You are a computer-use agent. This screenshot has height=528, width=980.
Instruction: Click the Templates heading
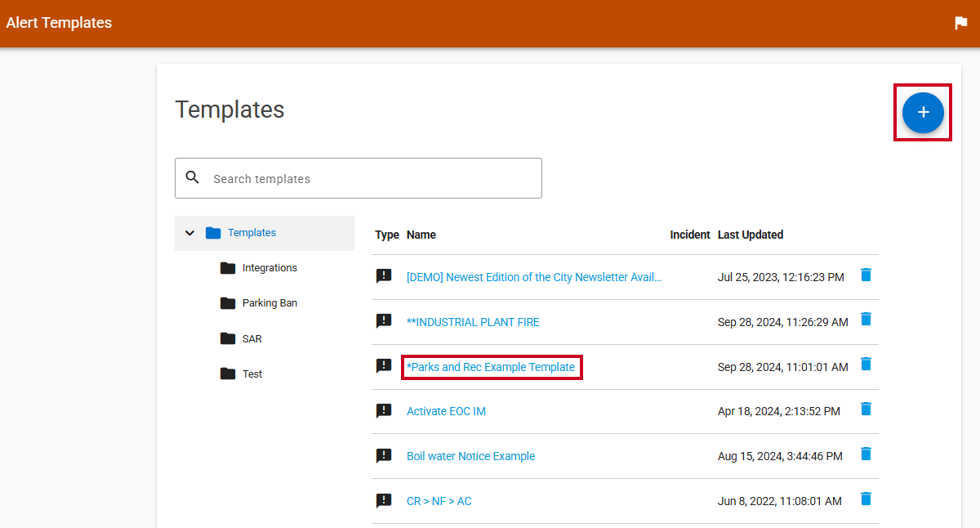pos(229,110)
